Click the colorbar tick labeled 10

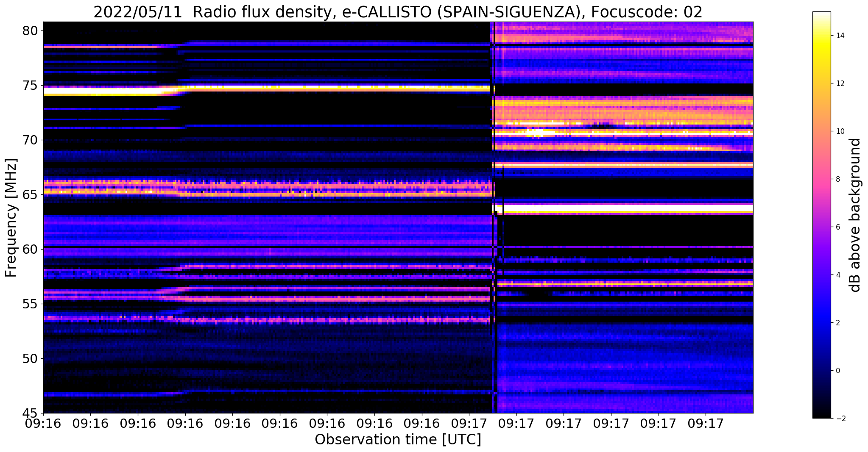(x=840, y=131)
